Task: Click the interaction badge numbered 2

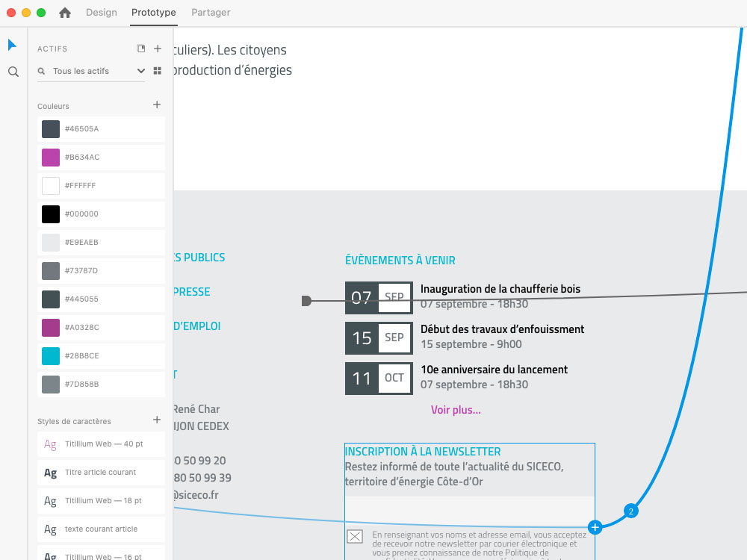Action: point(631,511)
